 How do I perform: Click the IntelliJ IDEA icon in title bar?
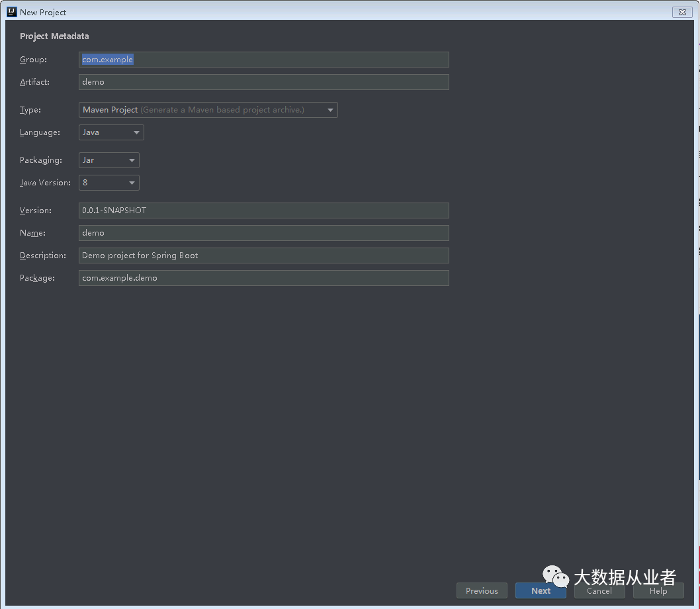click(12, 12)
